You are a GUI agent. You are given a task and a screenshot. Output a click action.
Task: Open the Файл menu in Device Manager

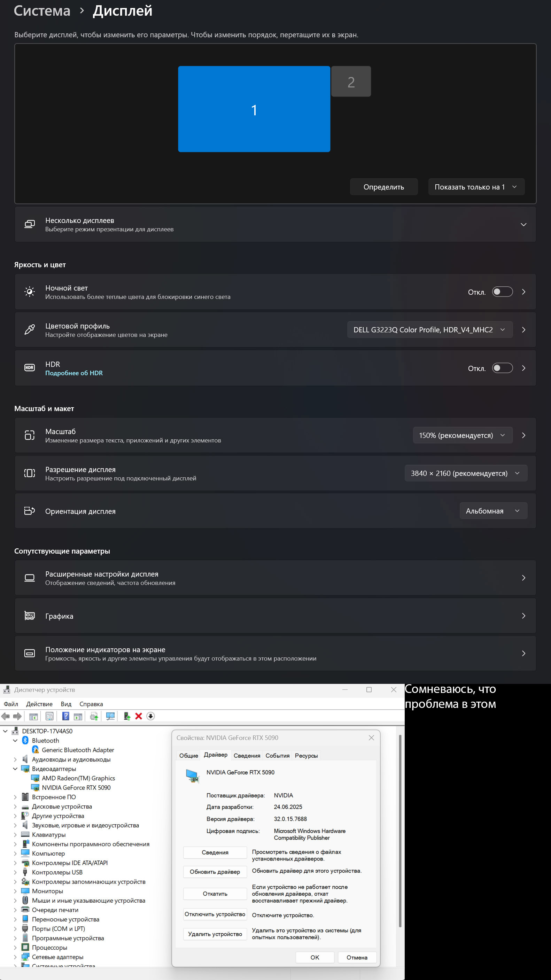11,704
